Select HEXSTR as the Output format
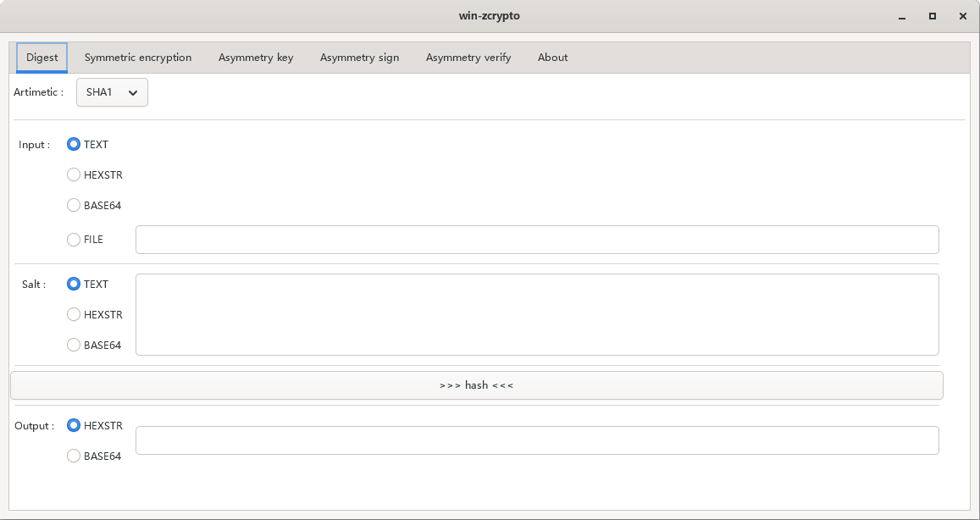This screenshot has width=980, height=520. tap(94, 426)
